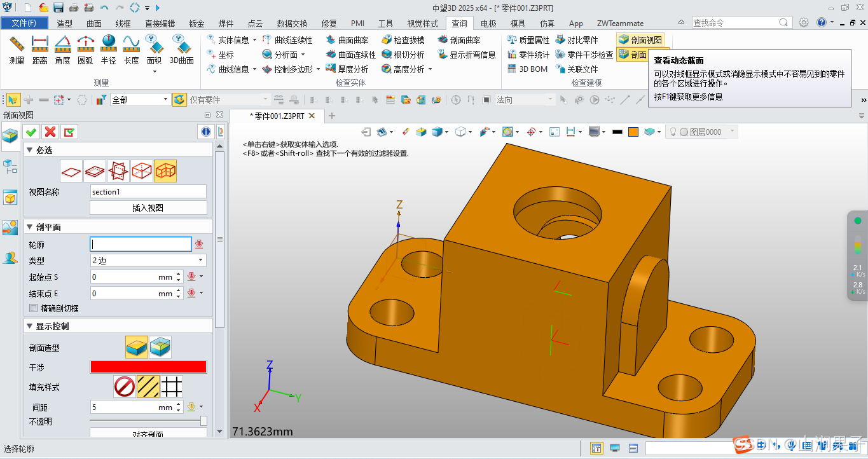868x459 pixels.
Task: Open 剖面曲率 section curvature tool
Action: (459, 40)
